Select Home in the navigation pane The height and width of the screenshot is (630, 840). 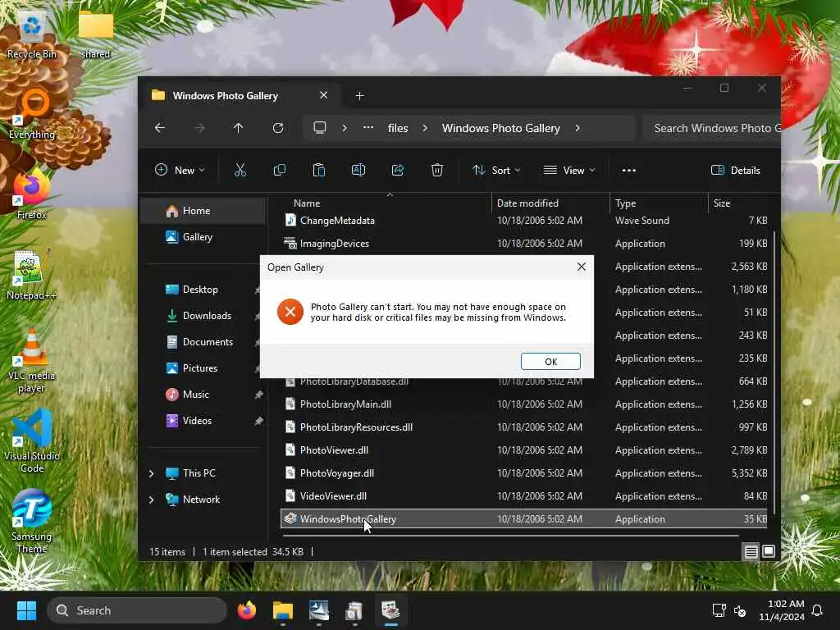click(203, 211)
